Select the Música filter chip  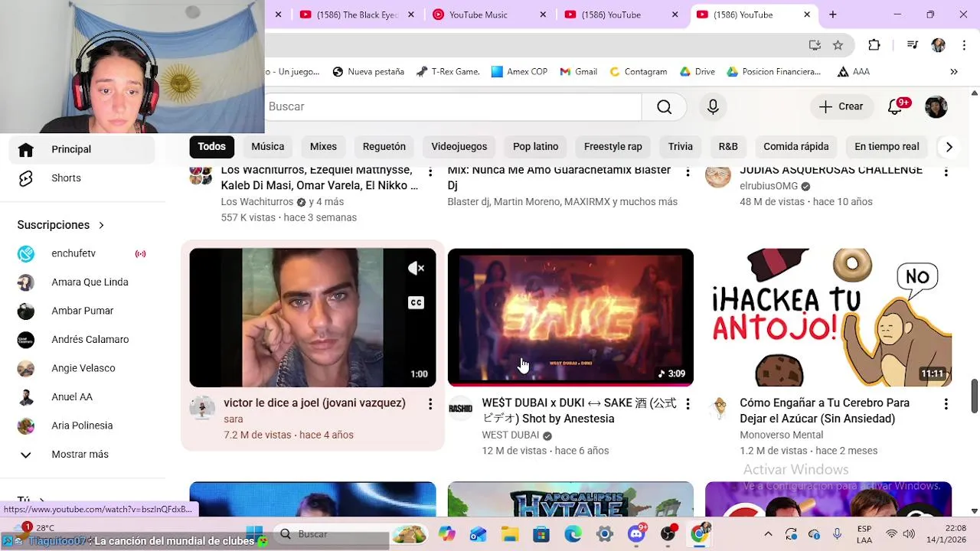[268, 147]
